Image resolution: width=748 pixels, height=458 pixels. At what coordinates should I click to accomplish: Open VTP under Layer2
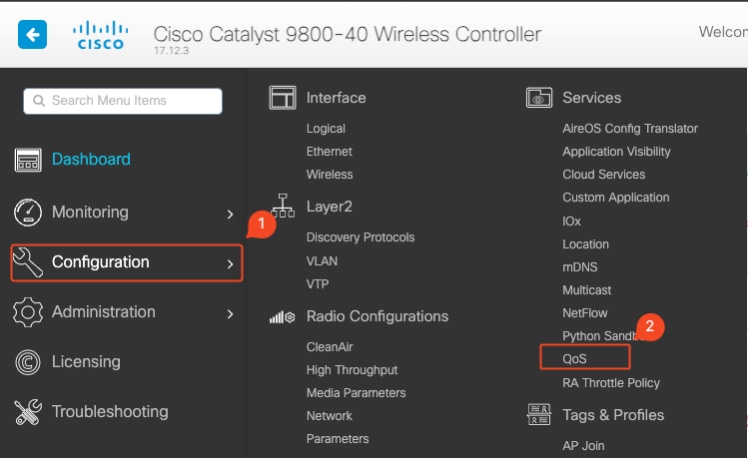tap(318, 284)
